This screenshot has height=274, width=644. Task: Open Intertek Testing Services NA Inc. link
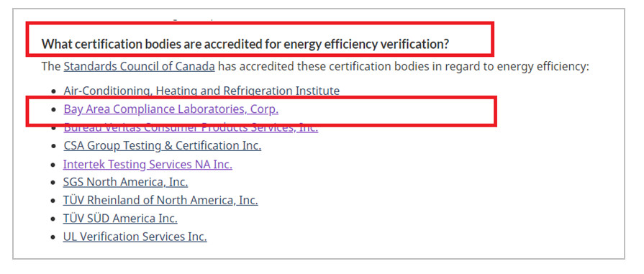(x=148, y=164)
